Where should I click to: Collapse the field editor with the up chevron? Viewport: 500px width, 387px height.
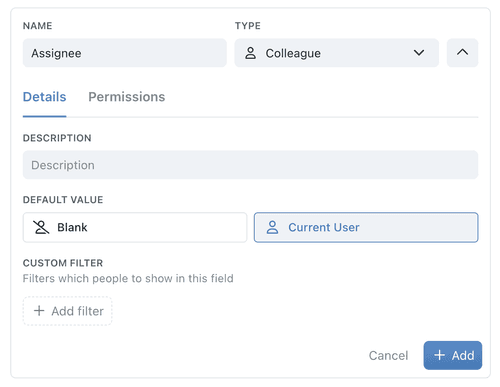[x=462, y=53]
